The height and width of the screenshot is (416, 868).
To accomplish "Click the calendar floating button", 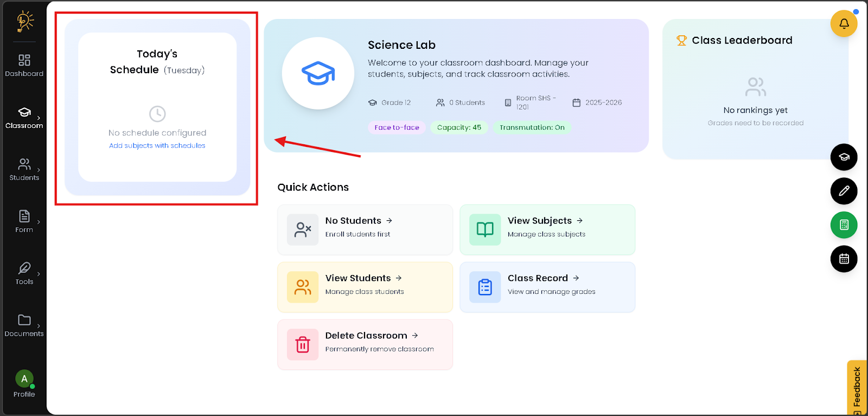I will (x=844, y=259).
